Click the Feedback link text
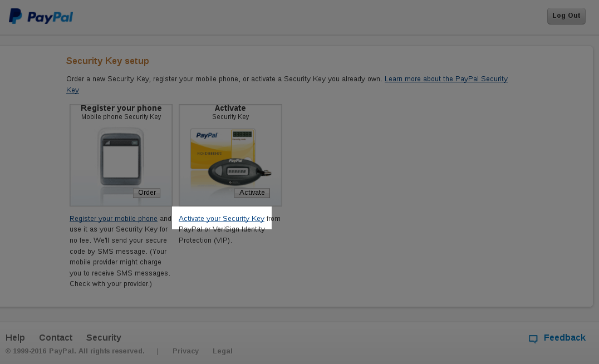Screen dimensions: 599x364 [564, 338]
